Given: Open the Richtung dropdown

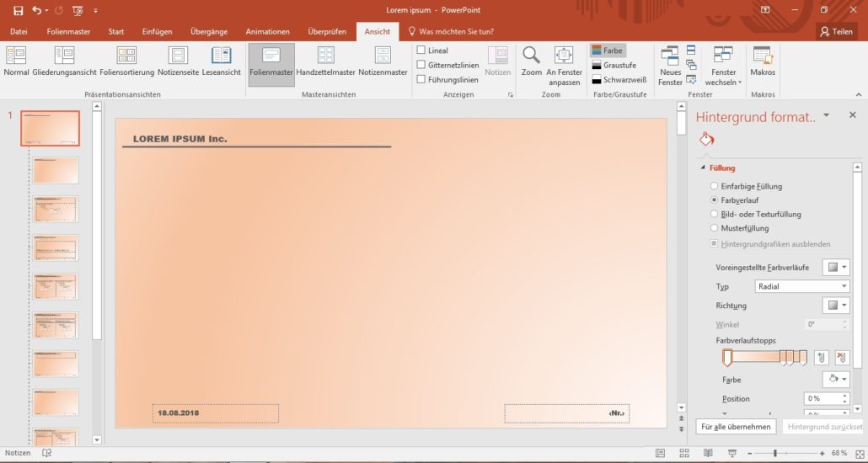Looking at the screenshot, I should point(836,306).
